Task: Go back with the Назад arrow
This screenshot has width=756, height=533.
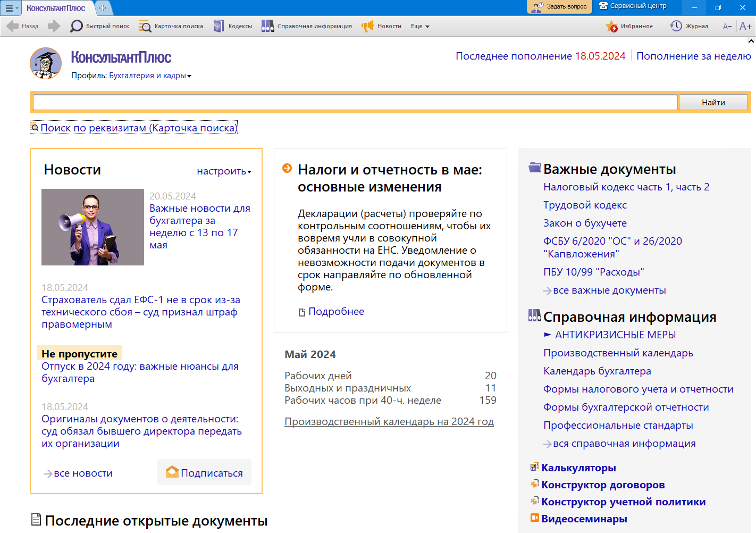Action: 22,26
